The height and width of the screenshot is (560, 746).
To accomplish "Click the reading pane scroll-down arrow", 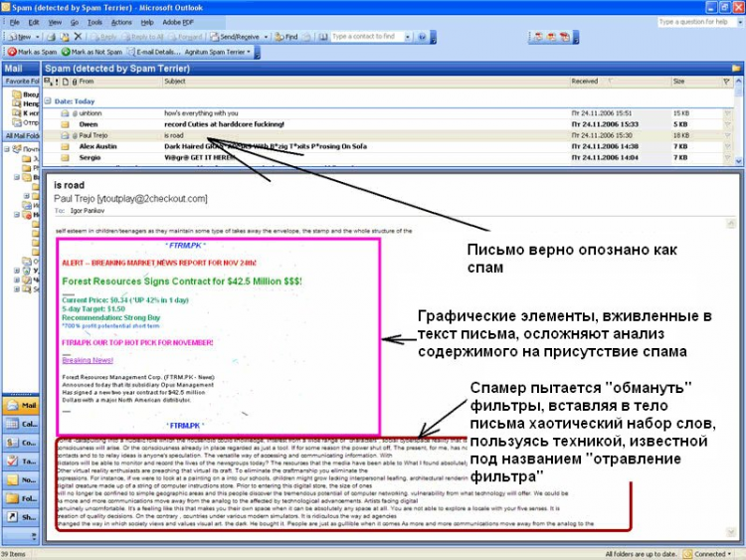I will 731,532.
